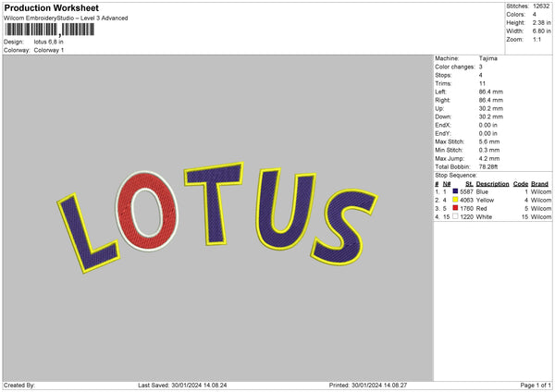Click the Colors value '4' in header

click(535, 15)
